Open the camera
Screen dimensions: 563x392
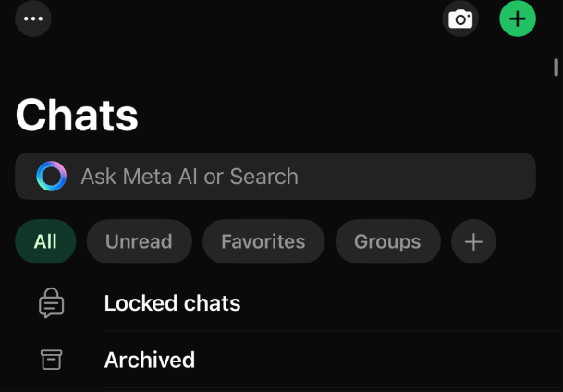[460, 18]
